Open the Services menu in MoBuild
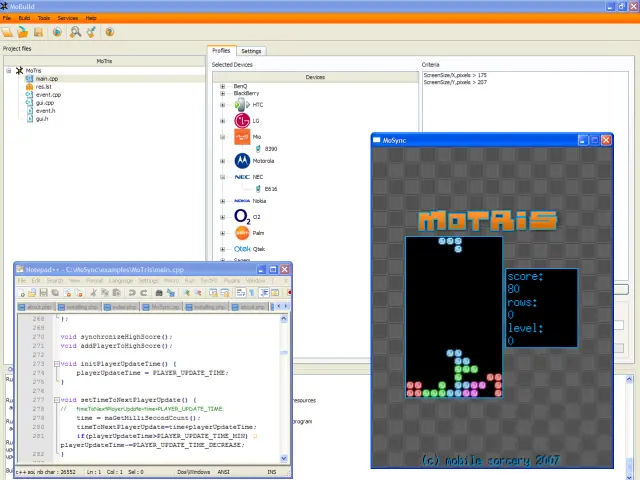Viewport: 640px width, 480px height. coord(68,18)
